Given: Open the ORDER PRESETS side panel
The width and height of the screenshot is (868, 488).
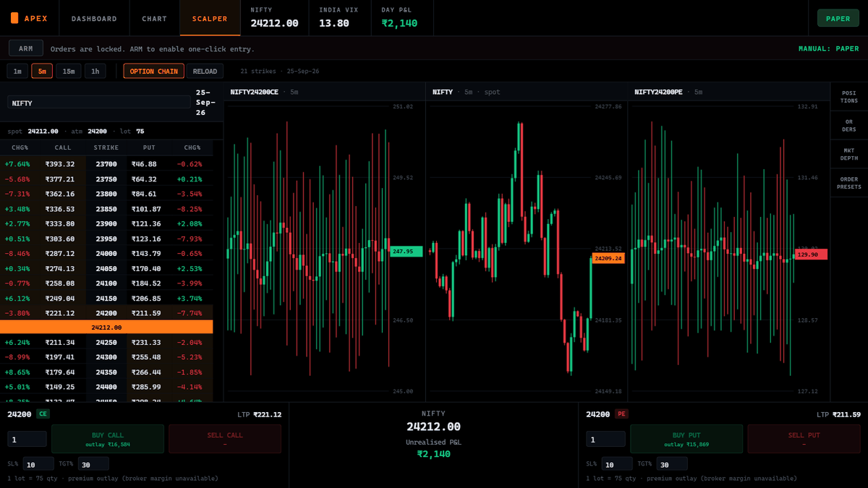Looking at the screenshot, I should click(x=849, y=183).
